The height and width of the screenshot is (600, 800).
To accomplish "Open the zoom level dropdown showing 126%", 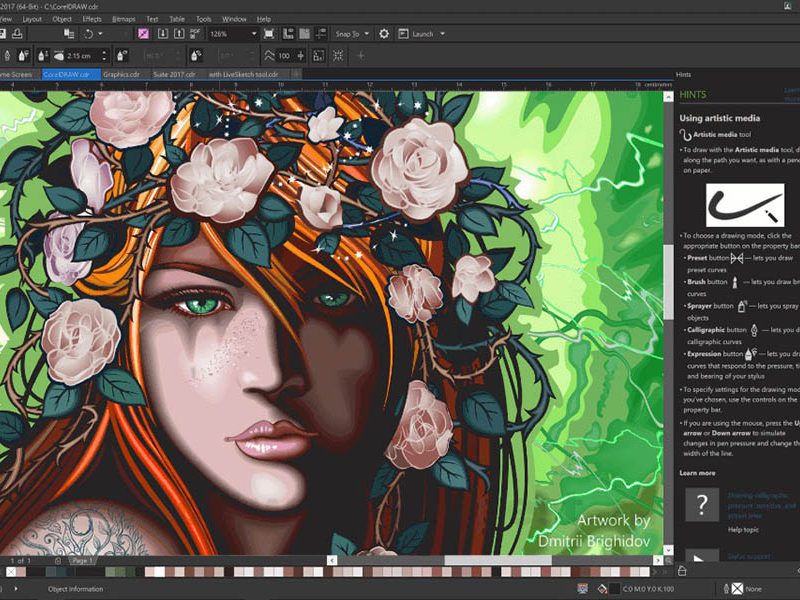I will [x=232, y=33].
